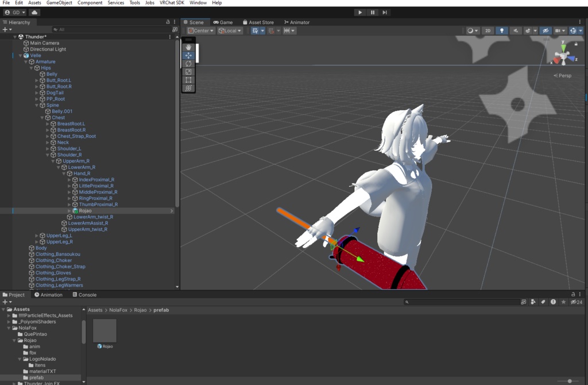Select the Rect transform tool
Image resolution: width=588 pixels, height=385 pixels.
point(188,80)
